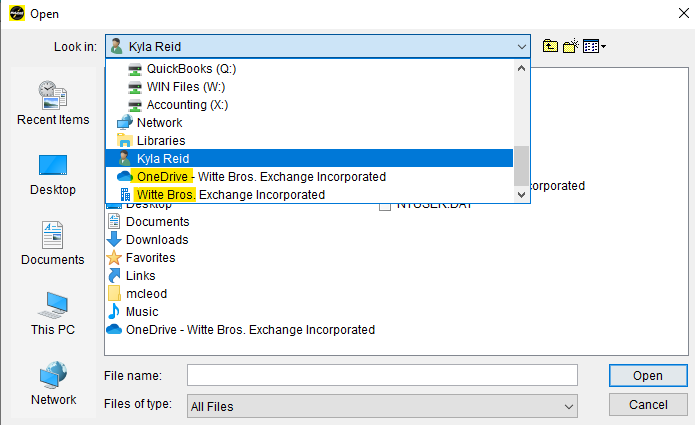The height and width of the screenshot is (425, 695).
Task: Click the Links shortcut arrow icon
Action: 114,275
